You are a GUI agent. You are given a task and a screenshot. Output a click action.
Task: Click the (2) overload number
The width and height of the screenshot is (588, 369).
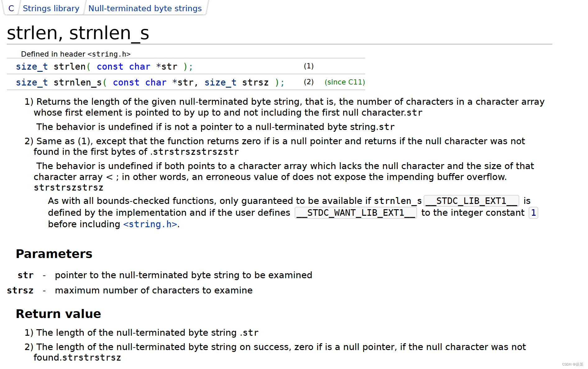(309, 82)
